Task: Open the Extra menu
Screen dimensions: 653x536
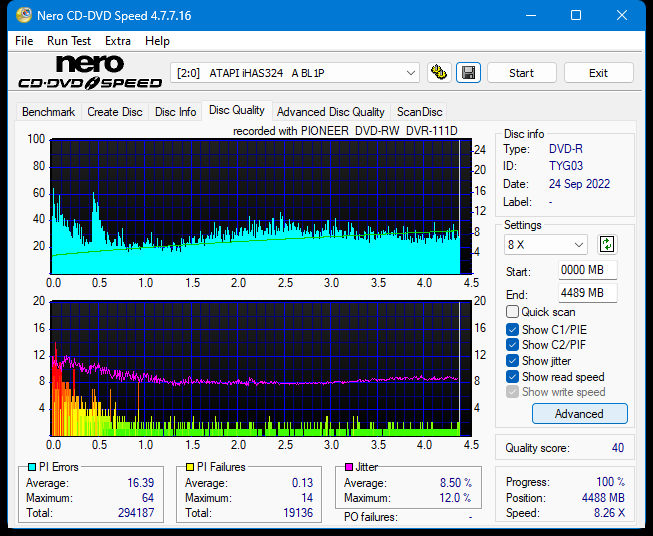Action: tap(118, 41)
